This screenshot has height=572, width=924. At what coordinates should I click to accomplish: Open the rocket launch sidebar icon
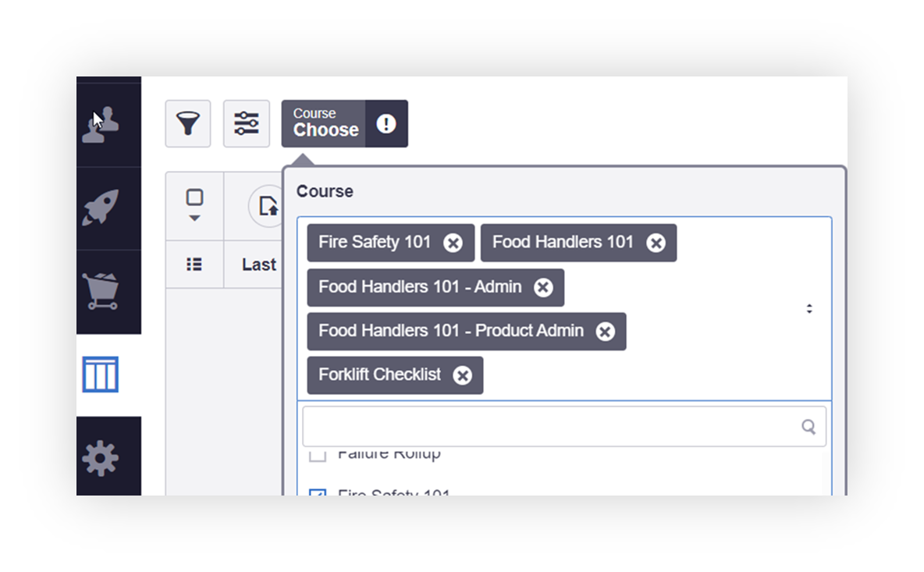point(101,208)
